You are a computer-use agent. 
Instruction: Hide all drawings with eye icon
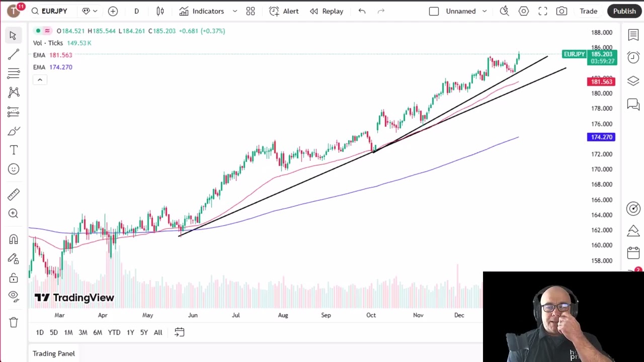14,296
